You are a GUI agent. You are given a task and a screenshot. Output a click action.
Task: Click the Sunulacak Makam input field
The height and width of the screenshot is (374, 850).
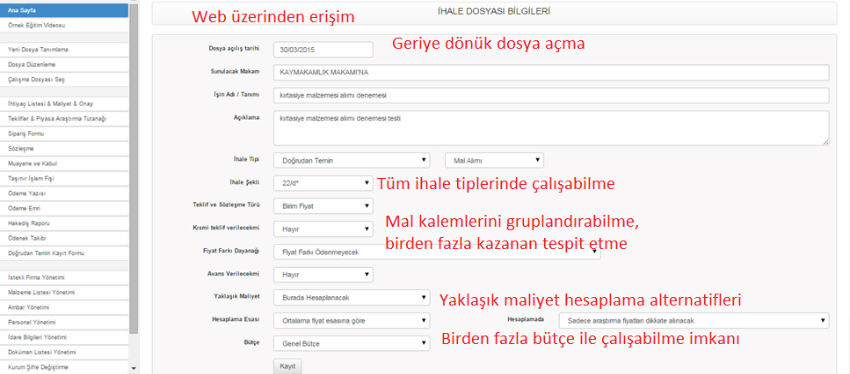pos(551,72)
